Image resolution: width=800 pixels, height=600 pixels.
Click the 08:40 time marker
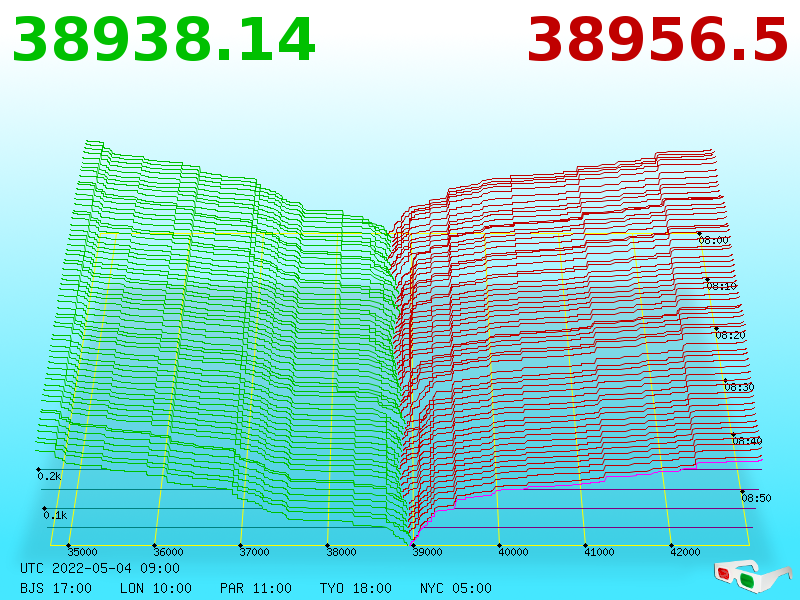[747, 441]
